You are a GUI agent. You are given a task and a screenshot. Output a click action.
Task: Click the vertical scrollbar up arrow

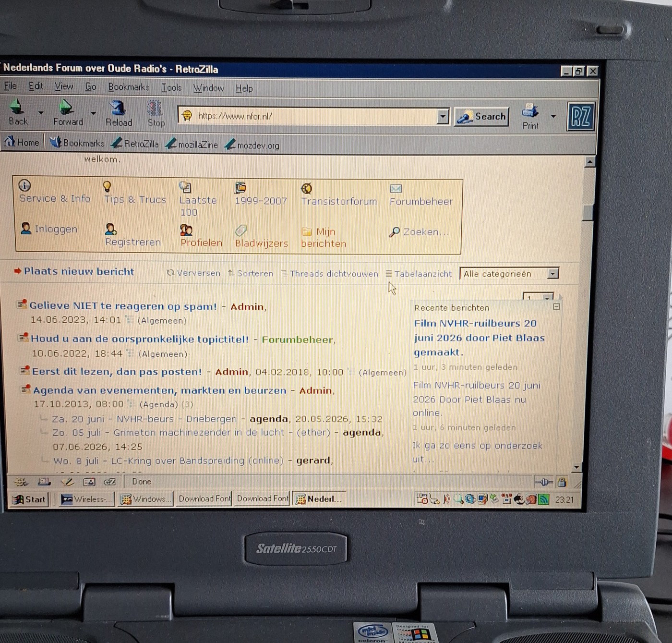(590, 162)
